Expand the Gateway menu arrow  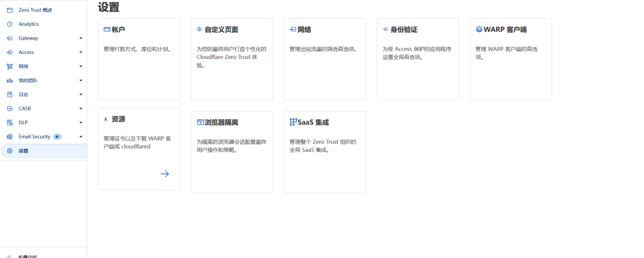(81, 38)
